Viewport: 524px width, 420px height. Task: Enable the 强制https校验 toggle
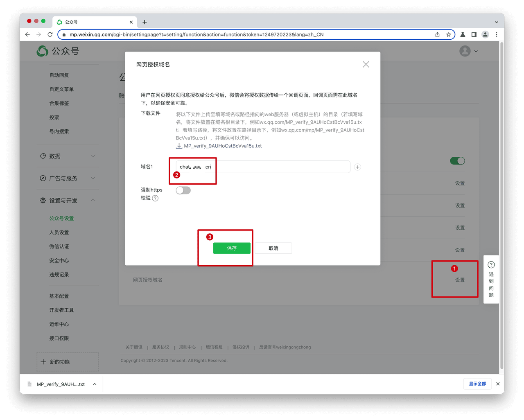[x=183, y=190]
